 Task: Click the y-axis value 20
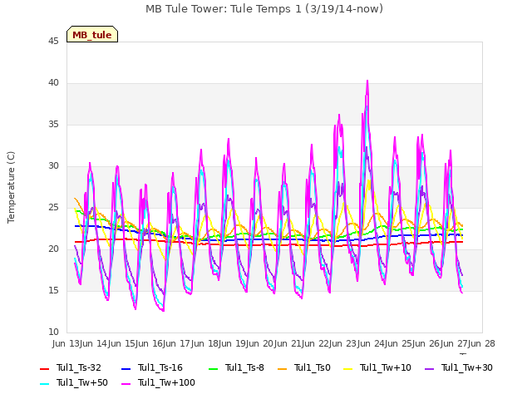click(53, 249)
